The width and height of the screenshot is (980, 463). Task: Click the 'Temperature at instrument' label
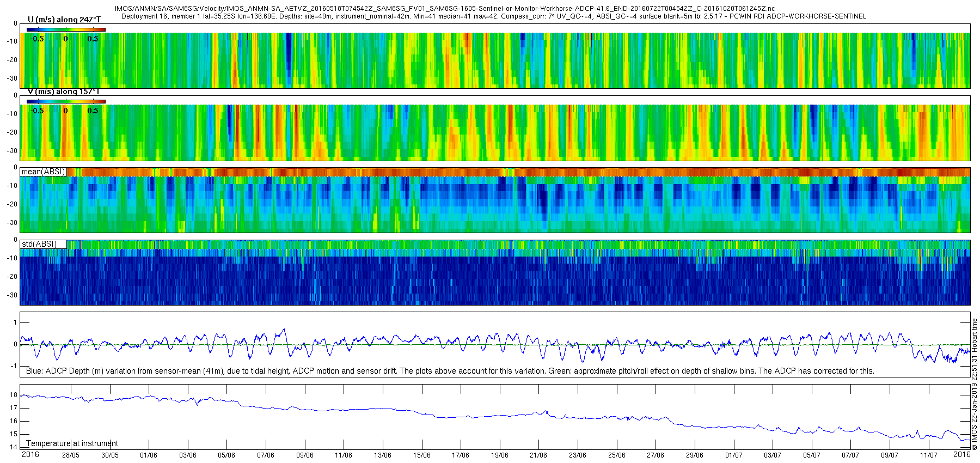72,443
